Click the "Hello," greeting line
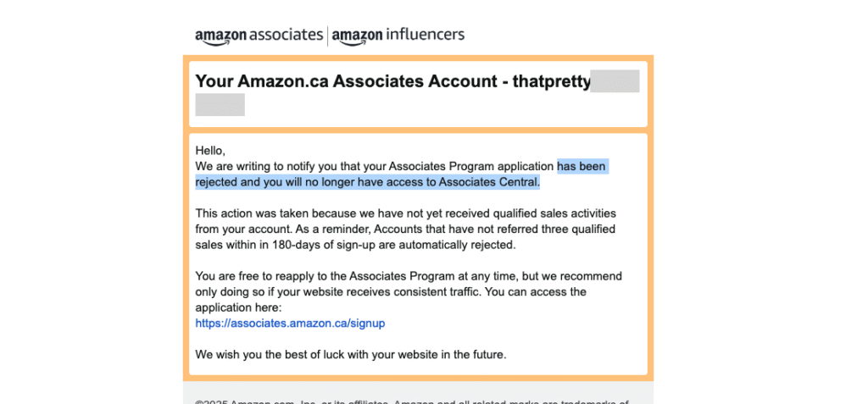The height and width of the screenshot is (404, 868). [211, 151]
